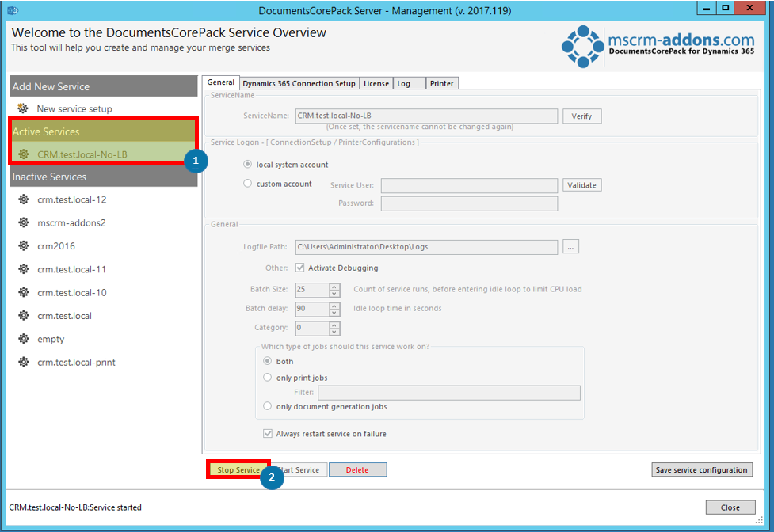Click the gear icon next to crm.test.local
774x532 pixels.
point(23,315)
